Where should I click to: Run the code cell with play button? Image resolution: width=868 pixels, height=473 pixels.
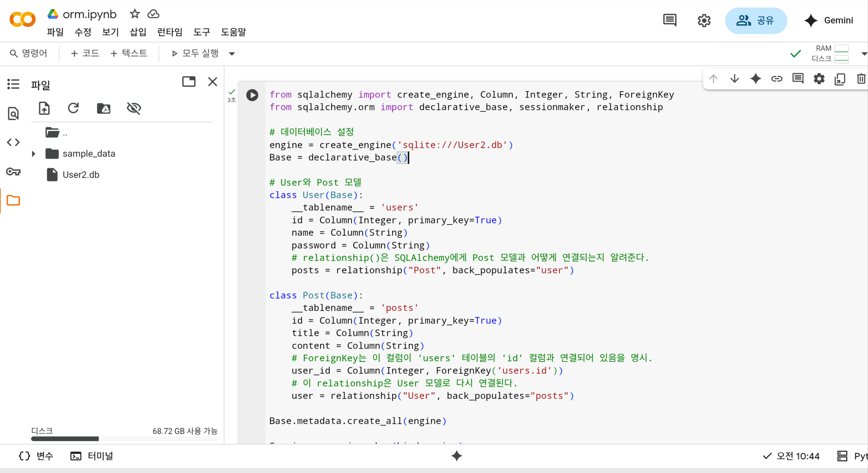click(x=252, y=95)
